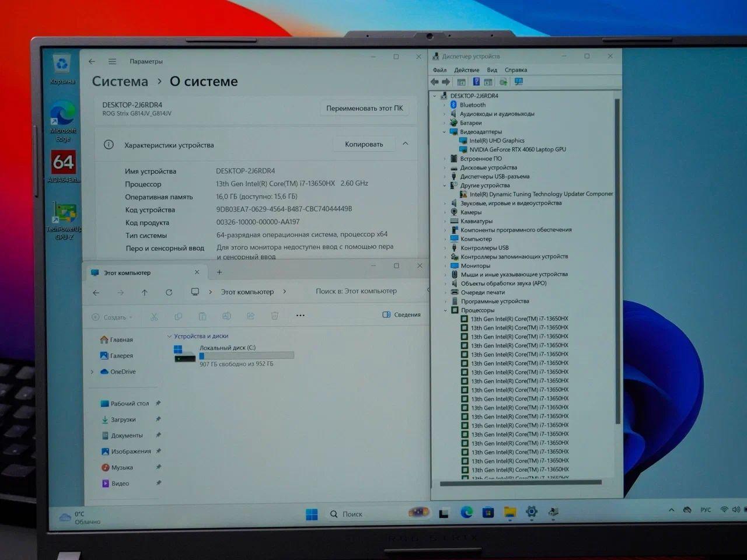Select NVIDIA GeForce RTX 4060 Laptop GPU entry
Viewport: 747px width, 560px height.
512,149
